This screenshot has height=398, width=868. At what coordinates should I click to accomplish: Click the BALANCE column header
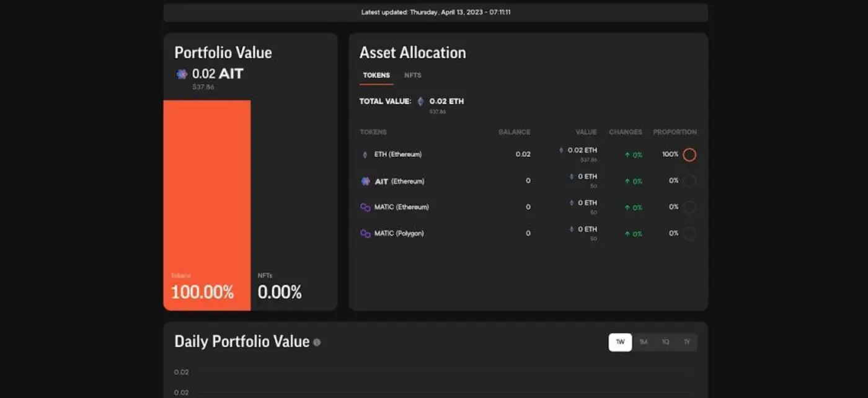pos(514,132)
